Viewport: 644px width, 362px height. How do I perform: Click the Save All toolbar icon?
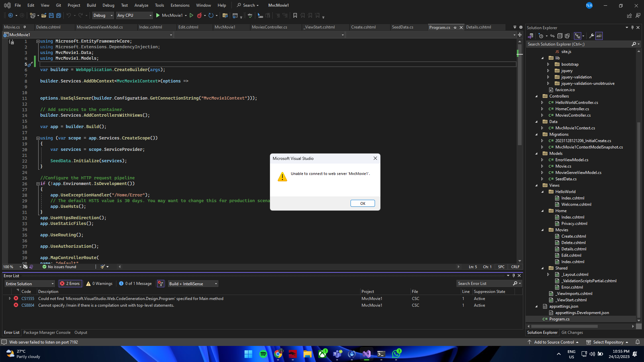[x=58, y=15]
